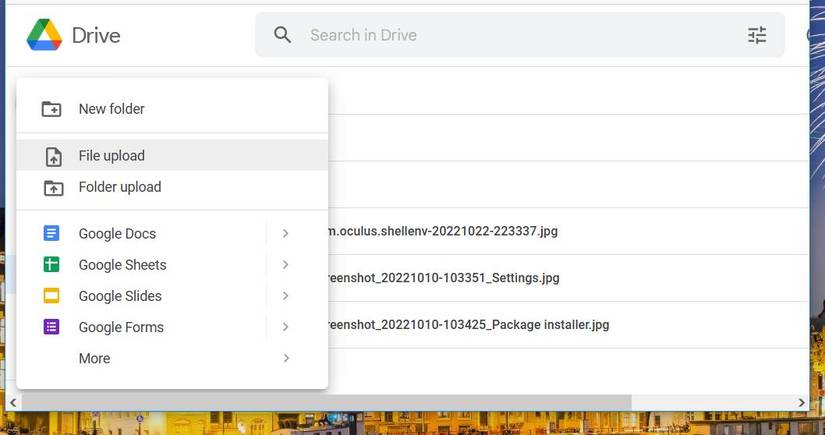Choose New folder from the menu
The width and height of the screenshot is (825, 435).
[172, 109]
